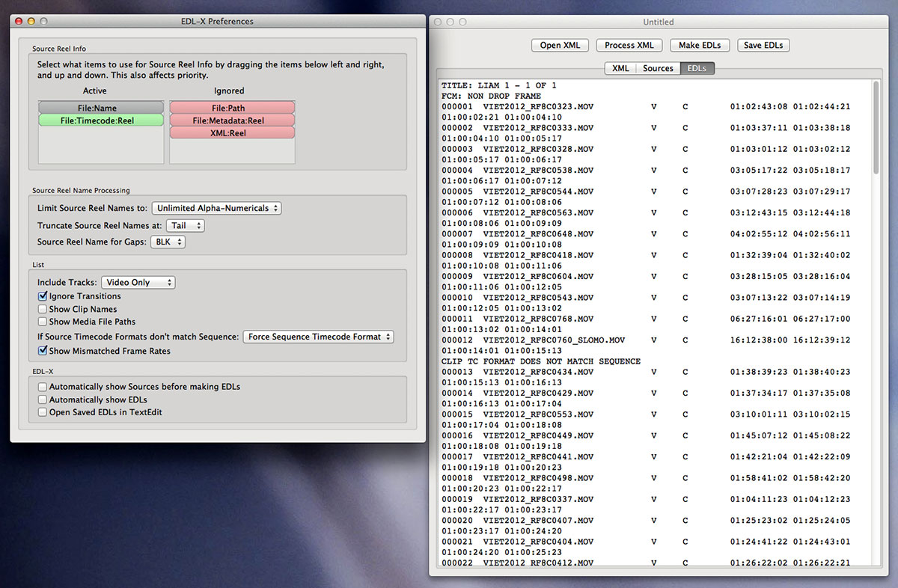Open the Sources tab
Image resolution: width=898 pixels, height=588 pixels.
click(658, 68)
